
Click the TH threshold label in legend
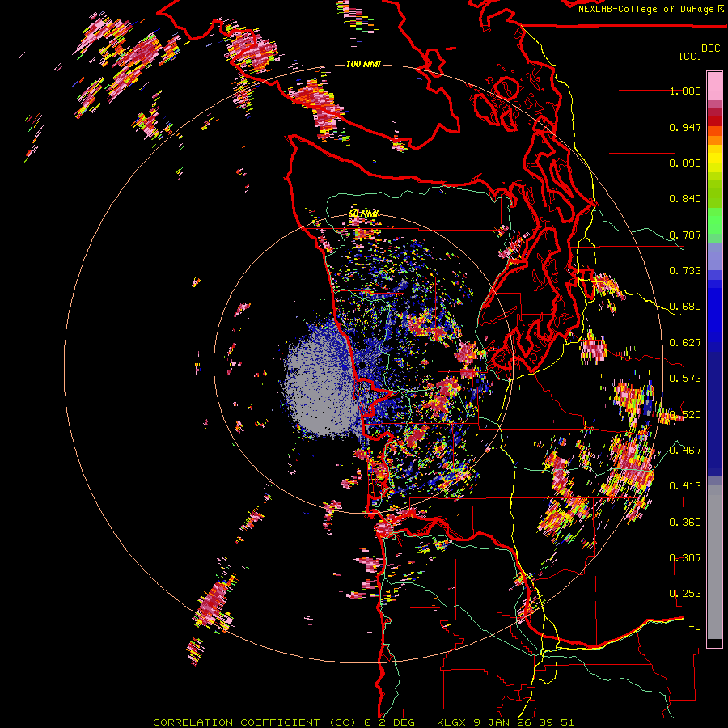point(694,629)
